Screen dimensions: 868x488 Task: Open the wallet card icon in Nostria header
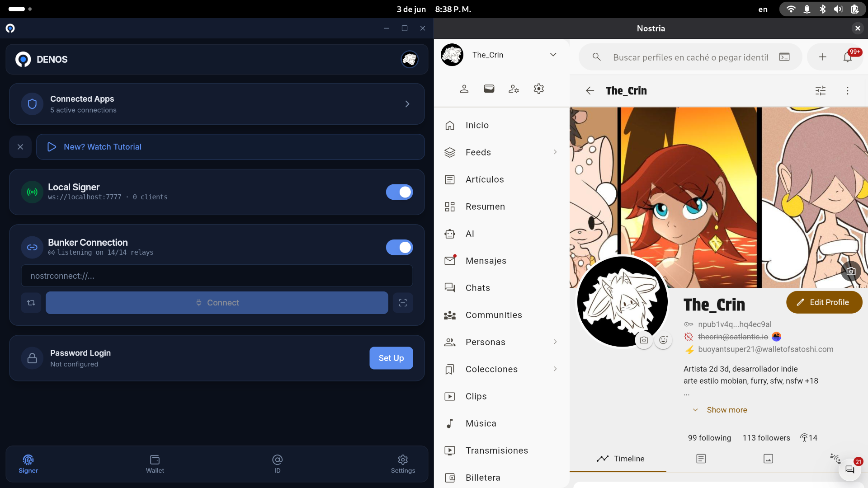point(489,89)
